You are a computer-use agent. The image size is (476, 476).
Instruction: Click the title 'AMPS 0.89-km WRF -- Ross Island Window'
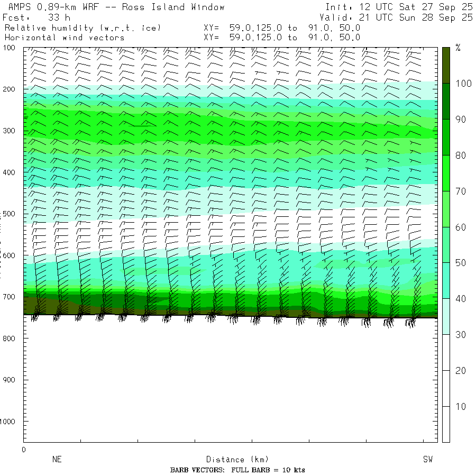(x=116, y=7)
